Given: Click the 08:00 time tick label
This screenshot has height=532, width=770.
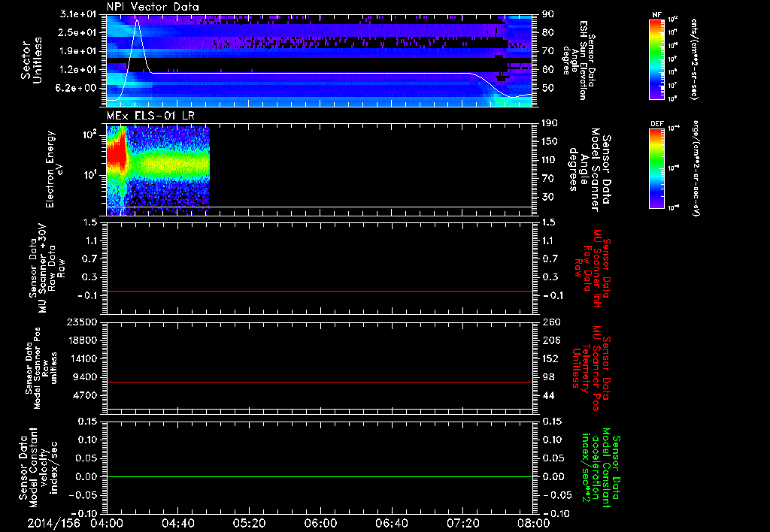Looking at the screenshot, I should coord(534,523).
